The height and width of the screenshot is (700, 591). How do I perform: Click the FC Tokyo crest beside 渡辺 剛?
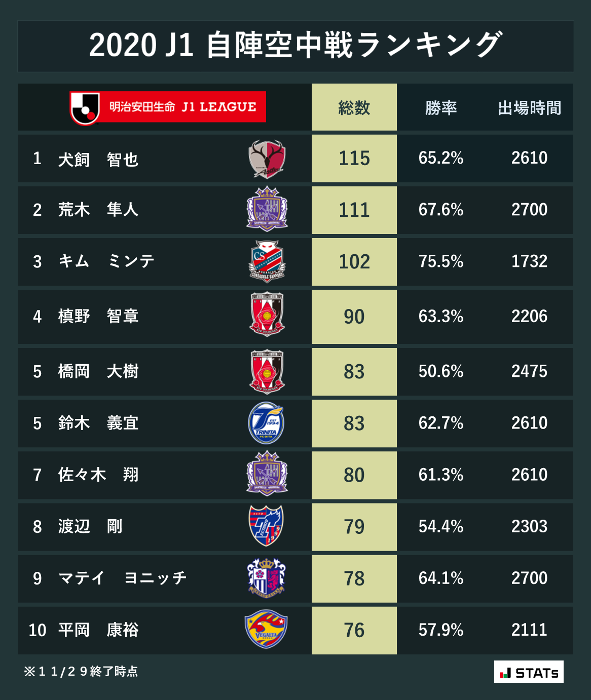[267, 526]
